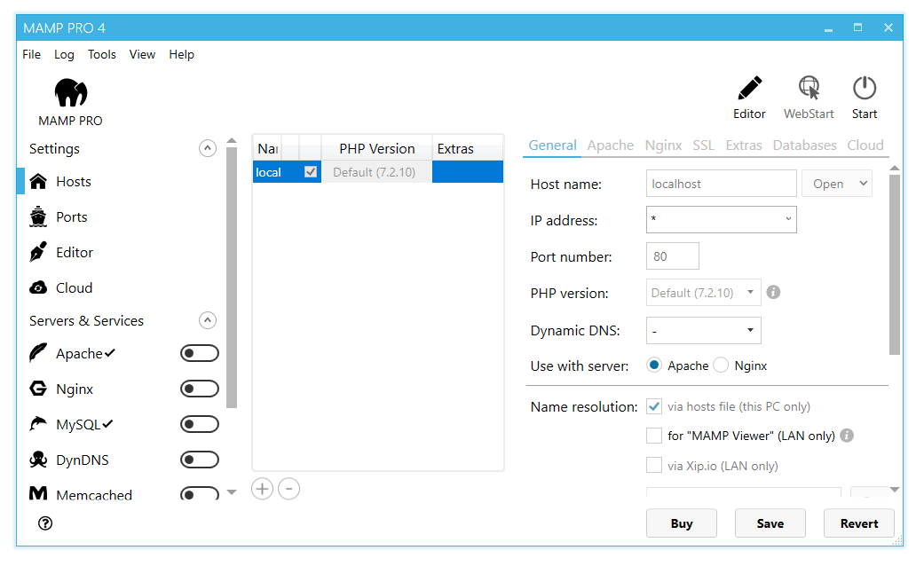Toggle the Apache server switch
This screenshot has width=924, height=566.
(x=199, y=354)
